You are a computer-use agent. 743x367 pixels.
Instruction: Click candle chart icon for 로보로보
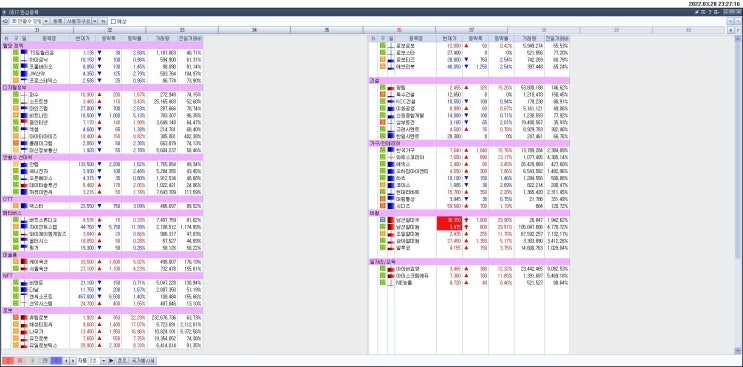pyautogui.click(x=391, y=45)
